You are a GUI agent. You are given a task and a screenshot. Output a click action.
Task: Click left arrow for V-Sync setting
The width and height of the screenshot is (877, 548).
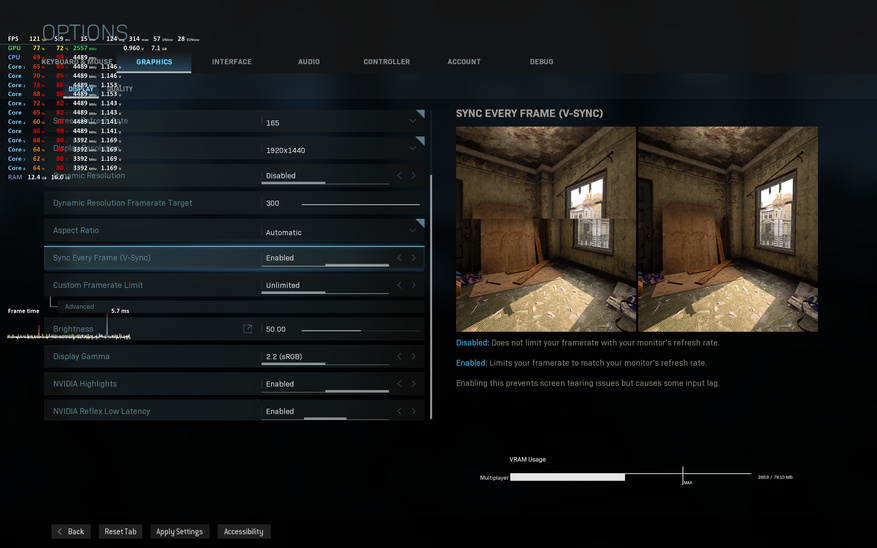[399, 258]
